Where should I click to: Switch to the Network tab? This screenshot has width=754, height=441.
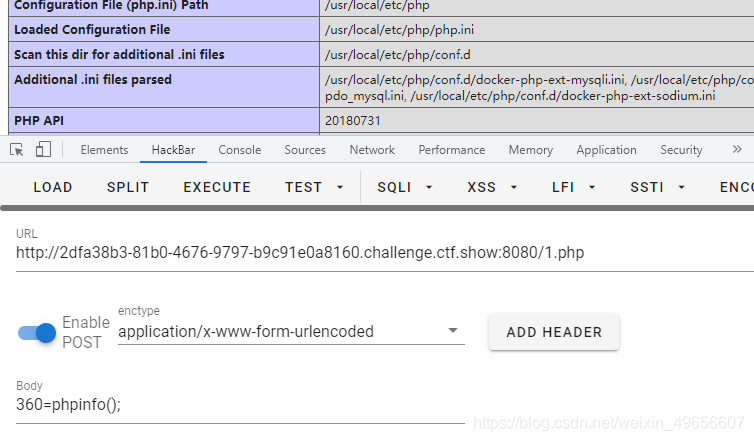click(372, 150)
